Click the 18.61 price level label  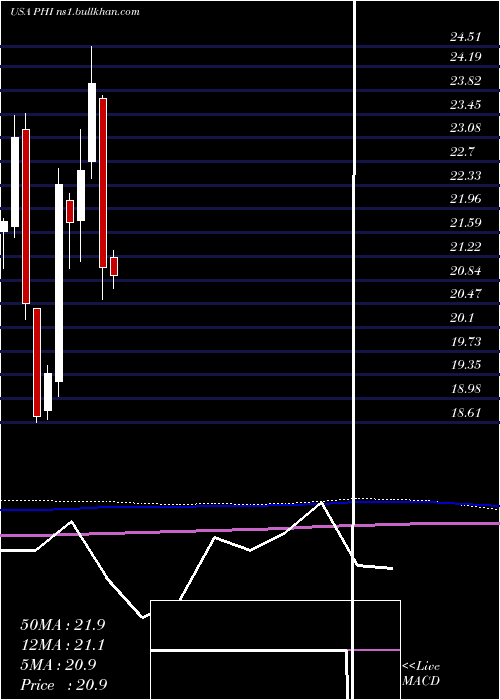click(x=466, y=412)
